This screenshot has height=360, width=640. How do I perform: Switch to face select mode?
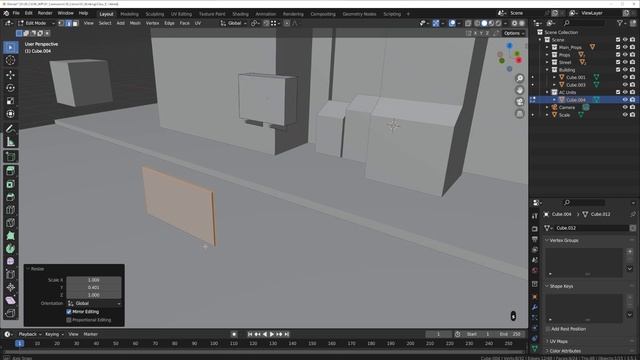click(75, 23)
